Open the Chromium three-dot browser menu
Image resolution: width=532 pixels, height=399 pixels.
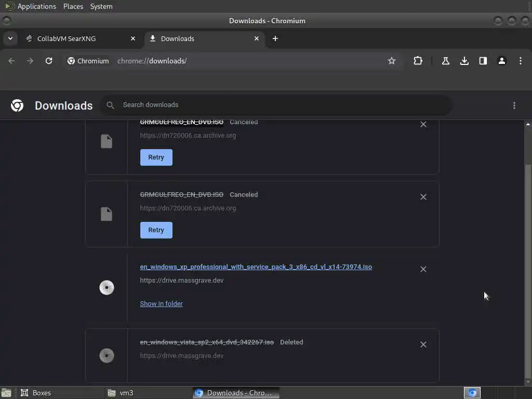pos(521,61)
